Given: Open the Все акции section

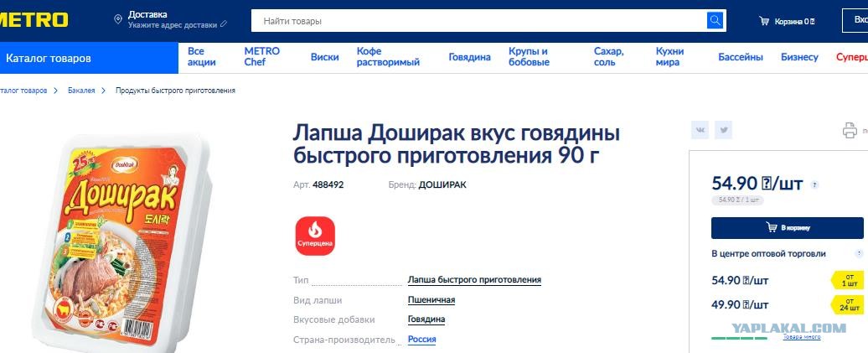Looking at the screenshot, I should (x=201, y=56).
